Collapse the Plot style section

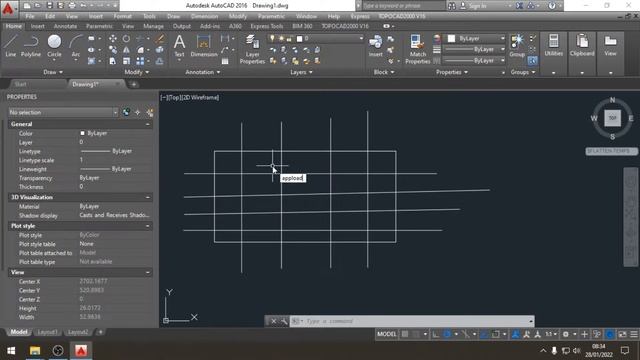[148, 226]
